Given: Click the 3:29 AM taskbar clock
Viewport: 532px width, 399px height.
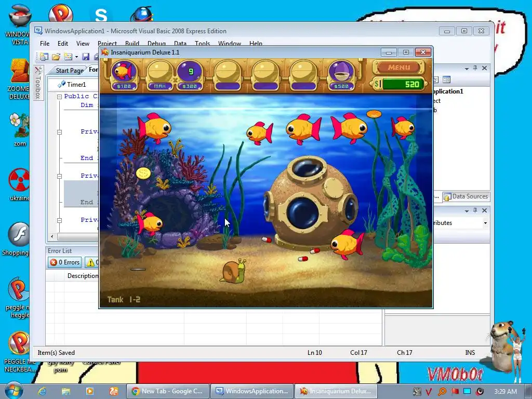Looking at the screenshot, I should [506, 391].
